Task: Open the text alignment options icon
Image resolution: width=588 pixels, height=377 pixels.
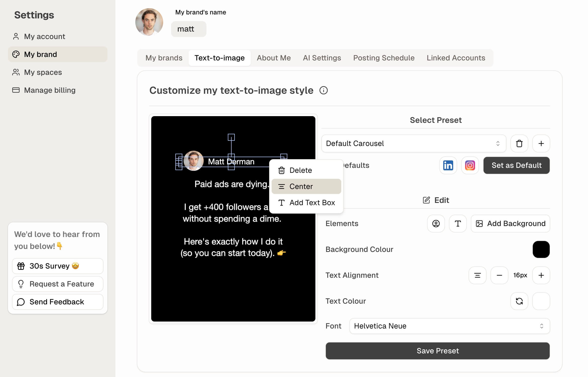Action: (477, 275)
